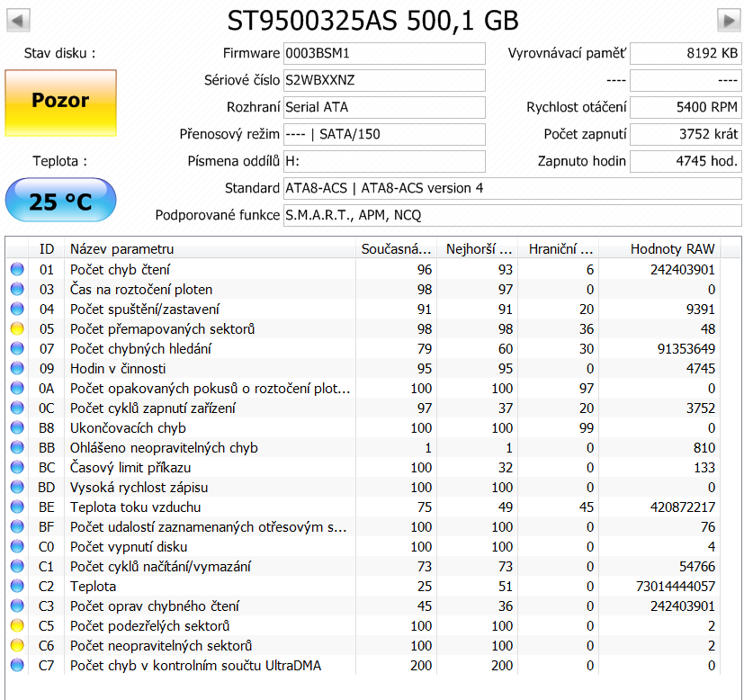Click blue status icon for Počet chyb čtení
Screen dimensions: 744x700
pyautogui.click(x=17, y=269)
